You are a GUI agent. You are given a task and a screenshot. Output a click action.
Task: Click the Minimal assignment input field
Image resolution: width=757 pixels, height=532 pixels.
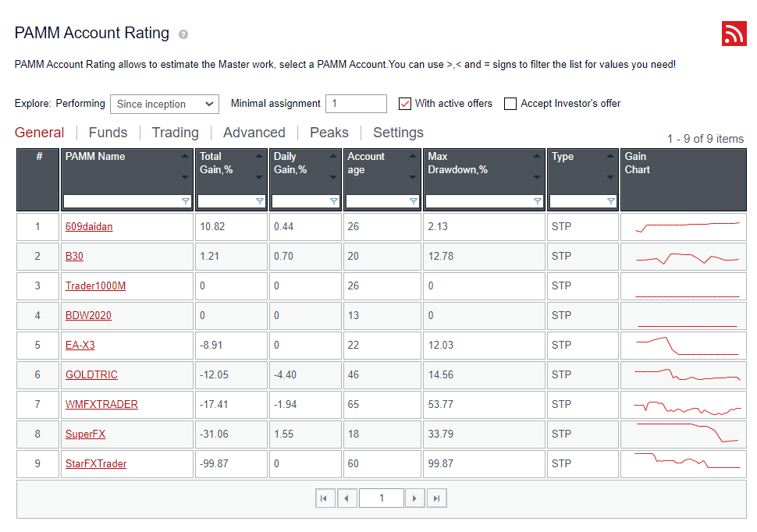[356, 104]
